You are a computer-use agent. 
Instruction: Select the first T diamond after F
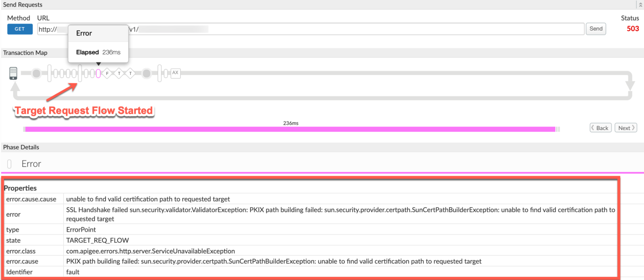click(x=119, y=74)
